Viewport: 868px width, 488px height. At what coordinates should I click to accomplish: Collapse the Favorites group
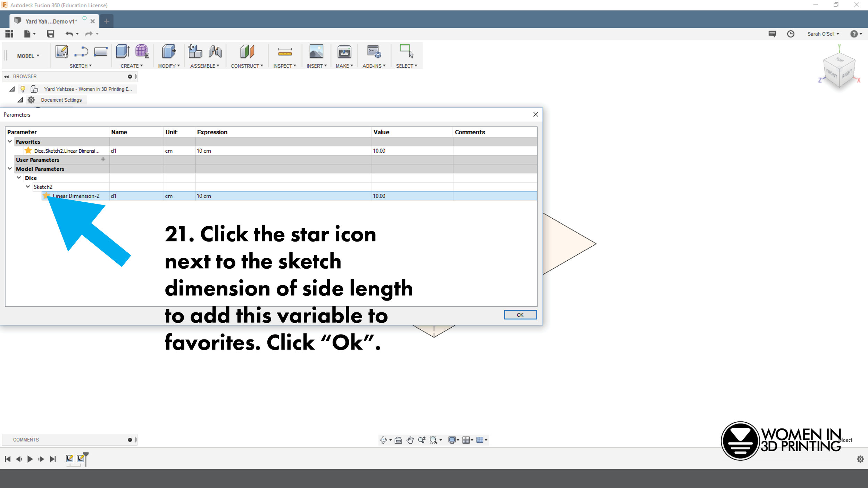[x=10, y=142]
